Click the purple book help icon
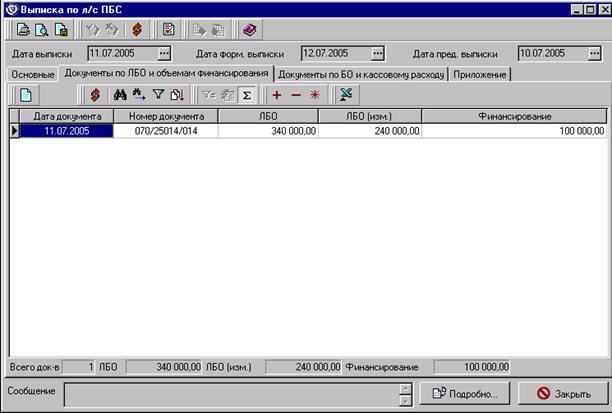The height and width of the screenshot is (413, 612). pos(250,30)
